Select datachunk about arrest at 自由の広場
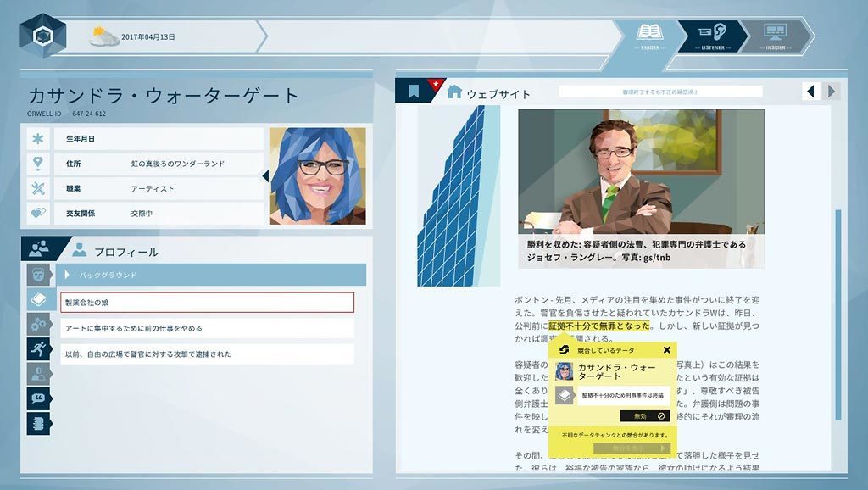The height and width of the screenshot is (490, 868). click(x=207, y=354)
